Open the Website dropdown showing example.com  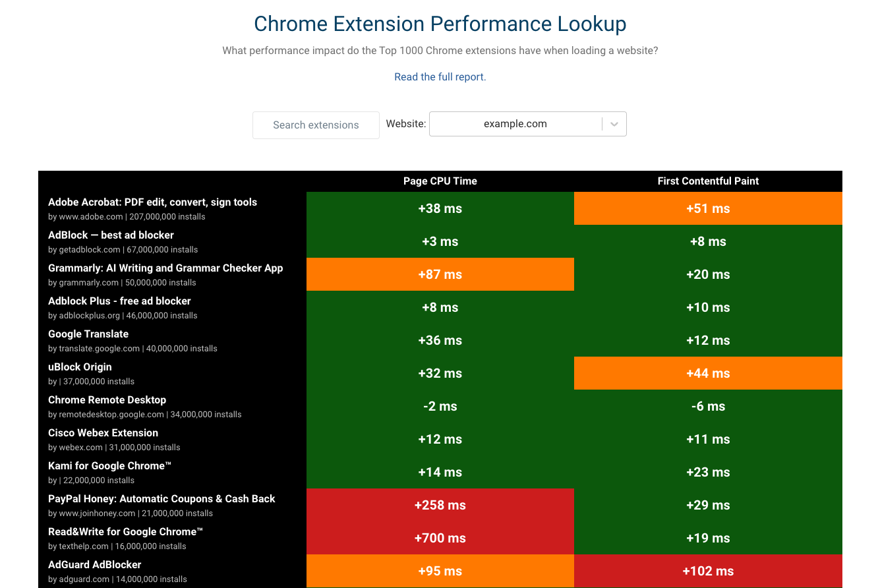(515, 124)
